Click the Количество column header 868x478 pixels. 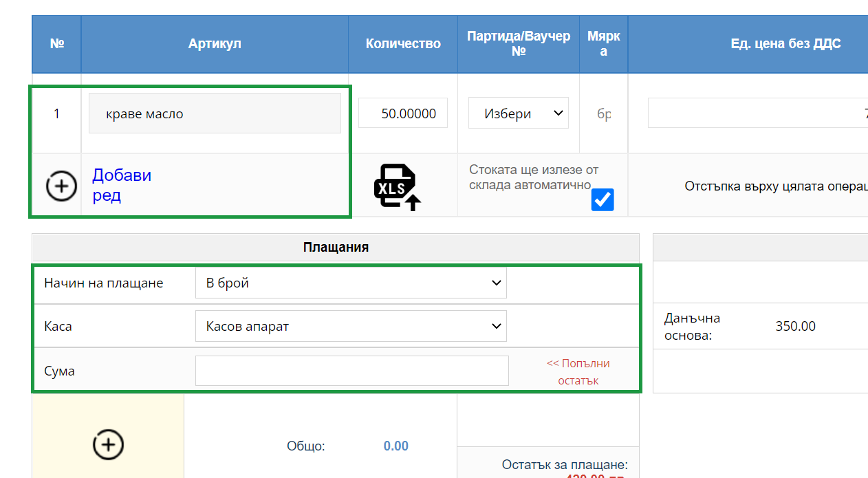tap(403, 44)
